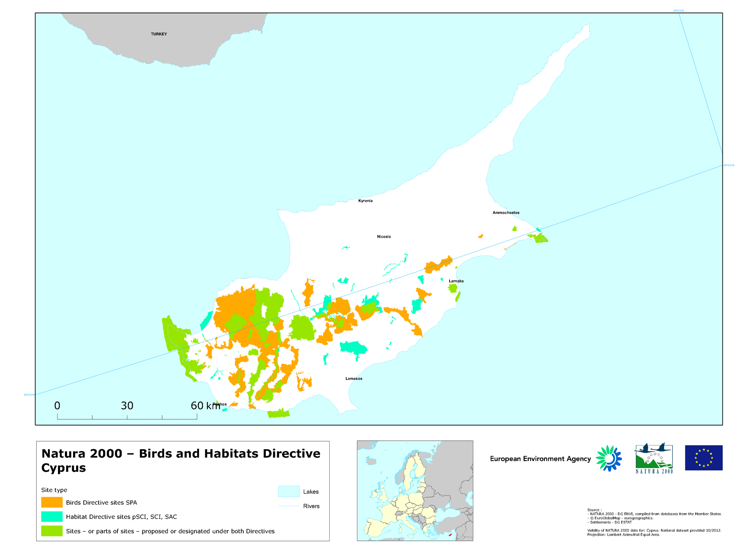Image resolution: width=756 pixels, height=550 pixels.
Task: Click the Larnaka city label
Action: (x=456, y=281)
